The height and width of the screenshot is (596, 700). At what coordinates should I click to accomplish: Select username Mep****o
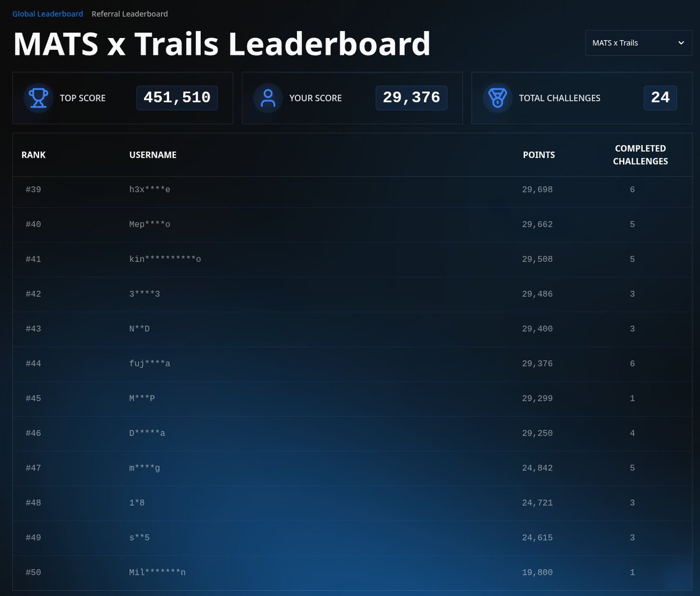pyautogui.click(x=150, y=224)
